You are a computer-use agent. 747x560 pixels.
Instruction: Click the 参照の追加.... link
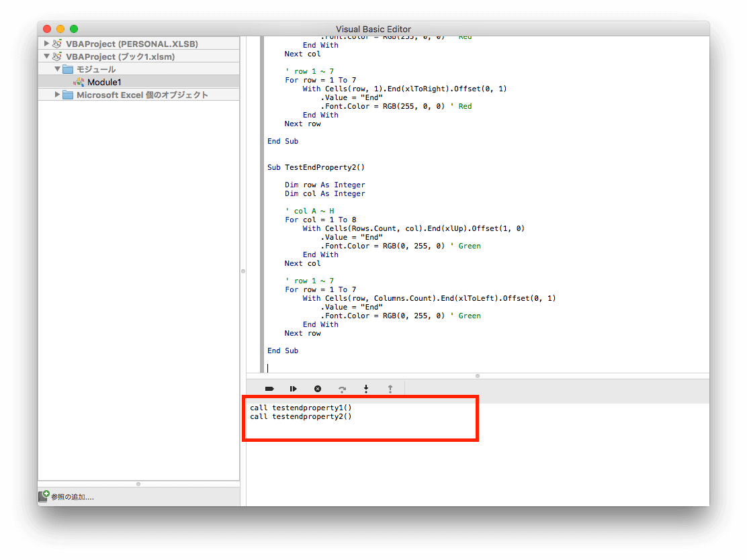tap(73, 497)
